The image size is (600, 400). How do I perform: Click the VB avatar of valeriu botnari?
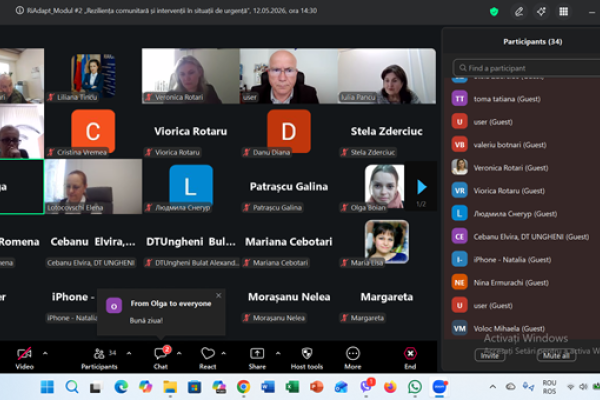click(x=460, y=145)
